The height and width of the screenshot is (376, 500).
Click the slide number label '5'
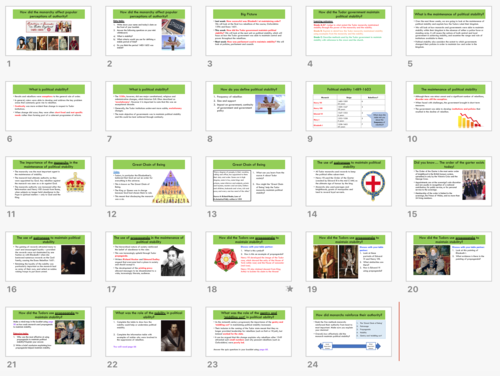coord(410,64)
